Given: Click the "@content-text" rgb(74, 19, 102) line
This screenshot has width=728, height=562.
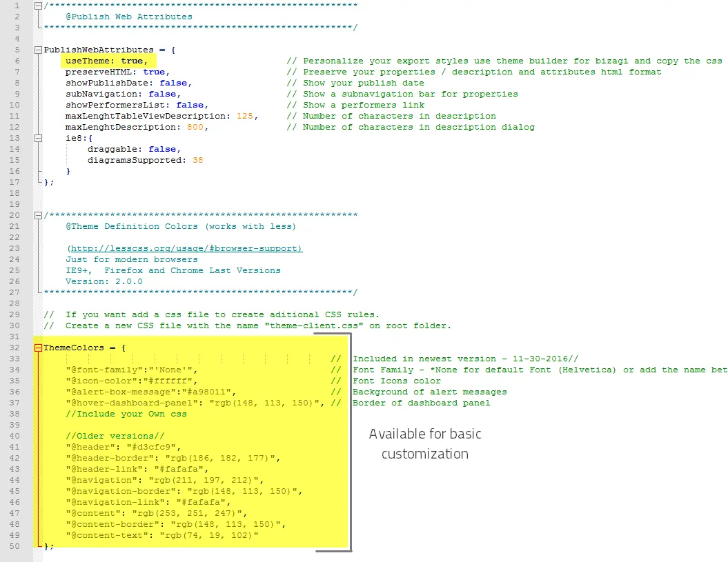Looking at the screenshot, I should coord(161,536).
